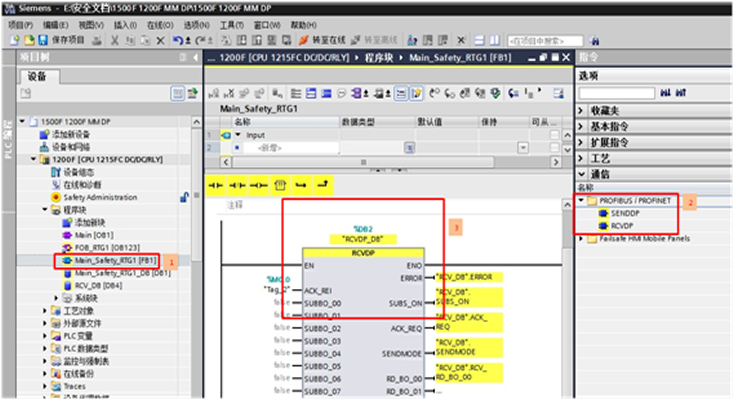Collapse the project tree panel arrow
The image size is (734, 400).
click(x=196, y=58)
